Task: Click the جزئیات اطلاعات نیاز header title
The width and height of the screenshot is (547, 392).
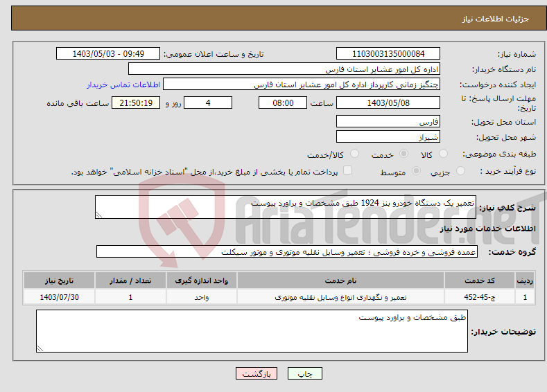Action: click(496, 19)
